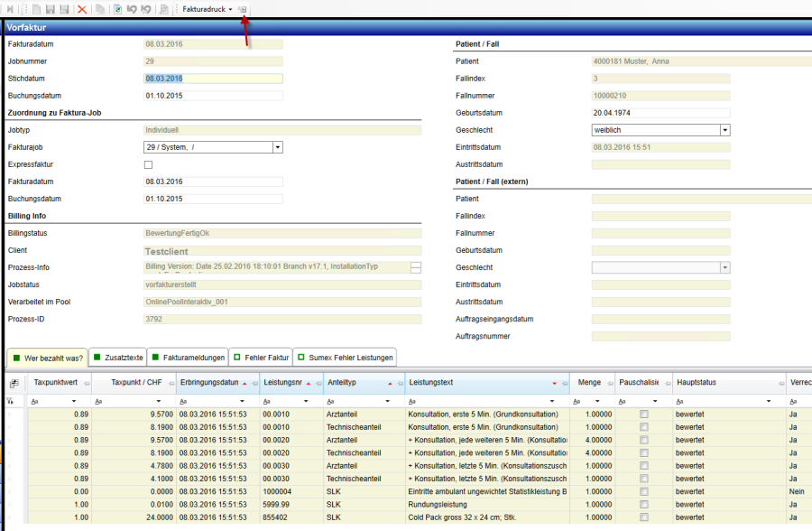
Task: Toggle Pauschalisiert checkbox for Cold Pack row
Action: (x=643, y=519)
